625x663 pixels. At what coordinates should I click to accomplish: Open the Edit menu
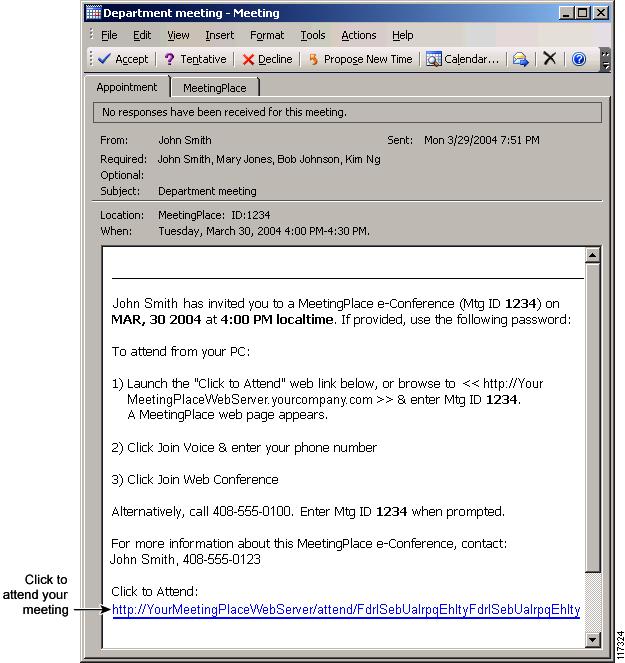pos(142,36)
